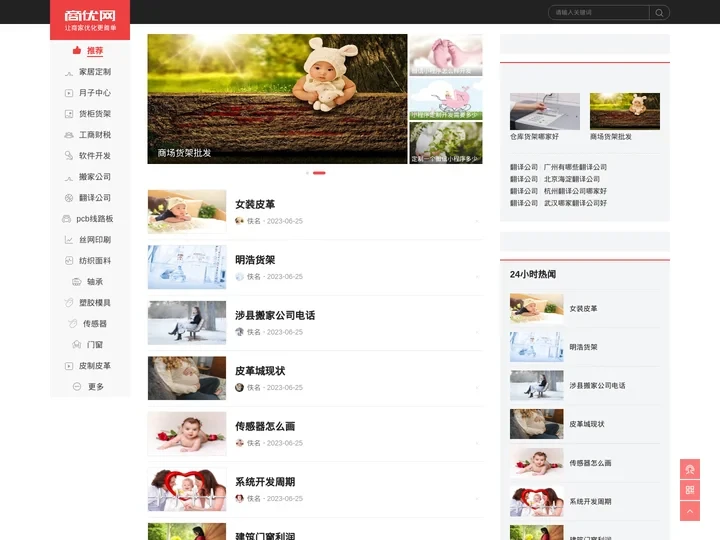Click the icon beside 传感器
This screenshot has width=720, height=540.
coord(73,324)
